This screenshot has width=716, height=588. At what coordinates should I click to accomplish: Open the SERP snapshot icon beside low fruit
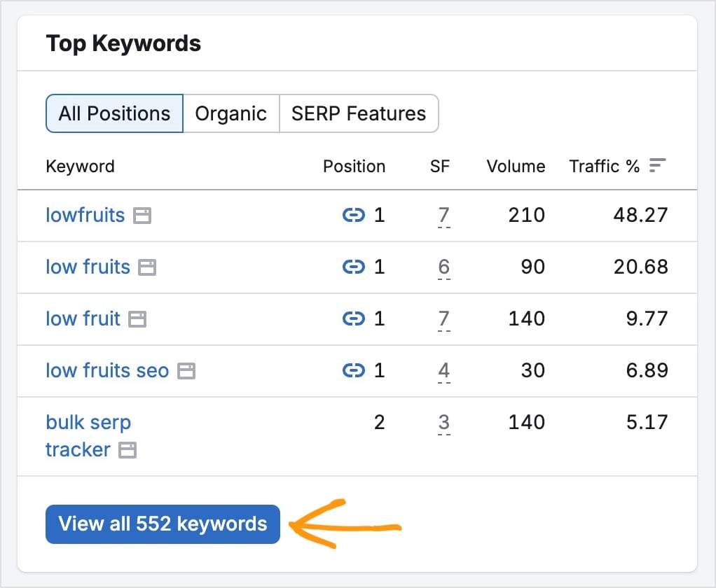click(x=139, y=319)
